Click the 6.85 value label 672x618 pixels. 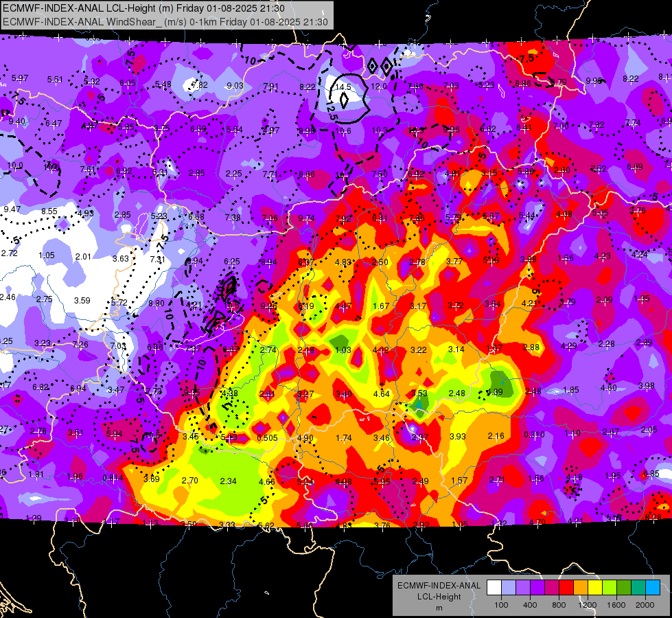651,474
